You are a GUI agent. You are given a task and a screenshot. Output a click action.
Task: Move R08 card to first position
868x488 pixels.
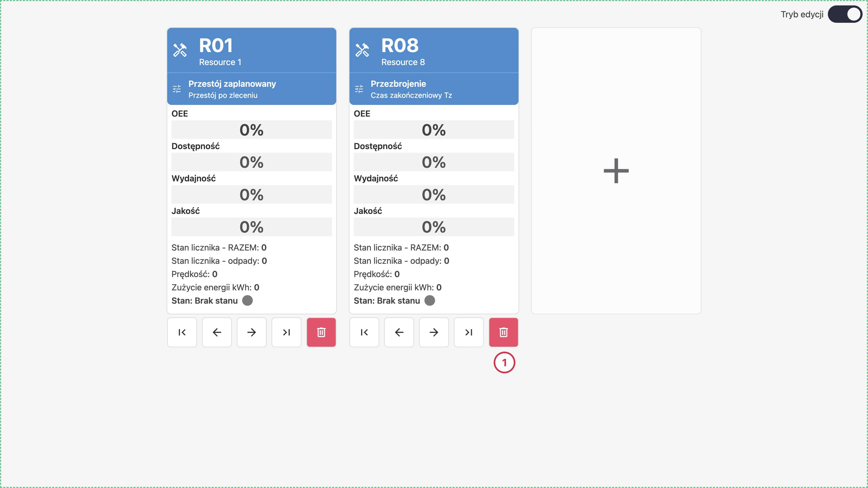click(364, 332)
